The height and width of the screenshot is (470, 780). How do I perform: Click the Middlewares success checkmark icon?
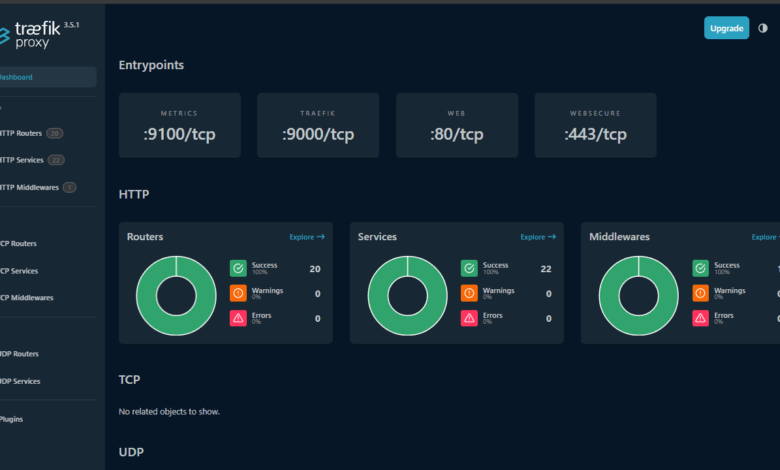[x=700, y=269]
